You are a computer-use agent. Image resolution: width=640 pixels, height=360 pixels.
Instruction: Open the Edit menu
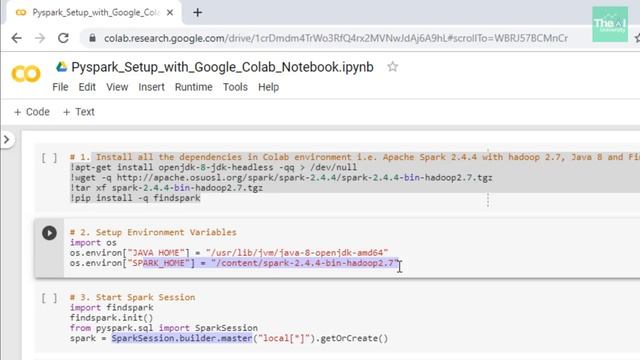[x=87, y=87]
